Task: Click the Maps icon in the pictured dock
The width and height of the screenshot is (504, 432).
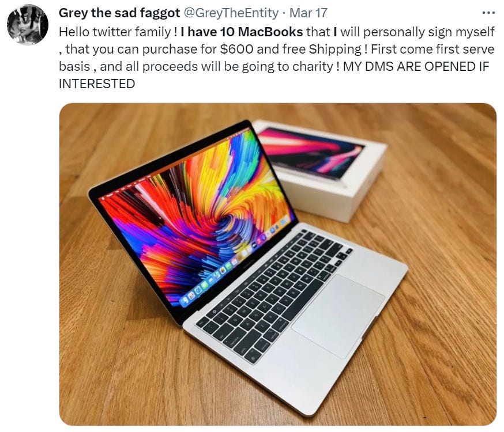Action: pos(217,275)
